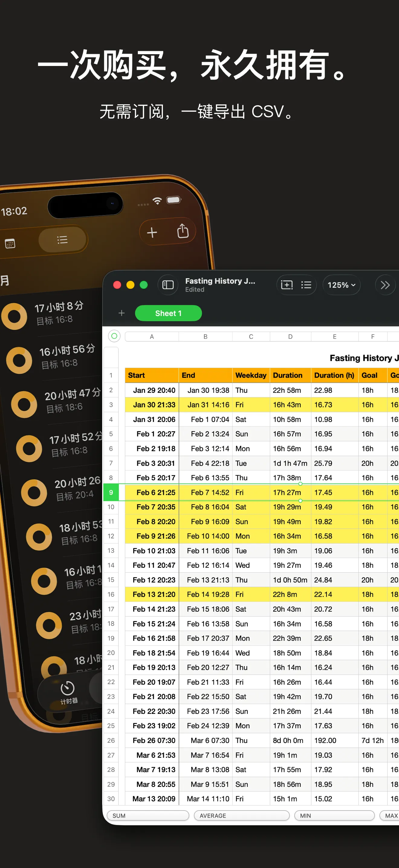
Task: Click cell Feb 14 19:28
Action: pyautogui.click(x=205, y=594)
